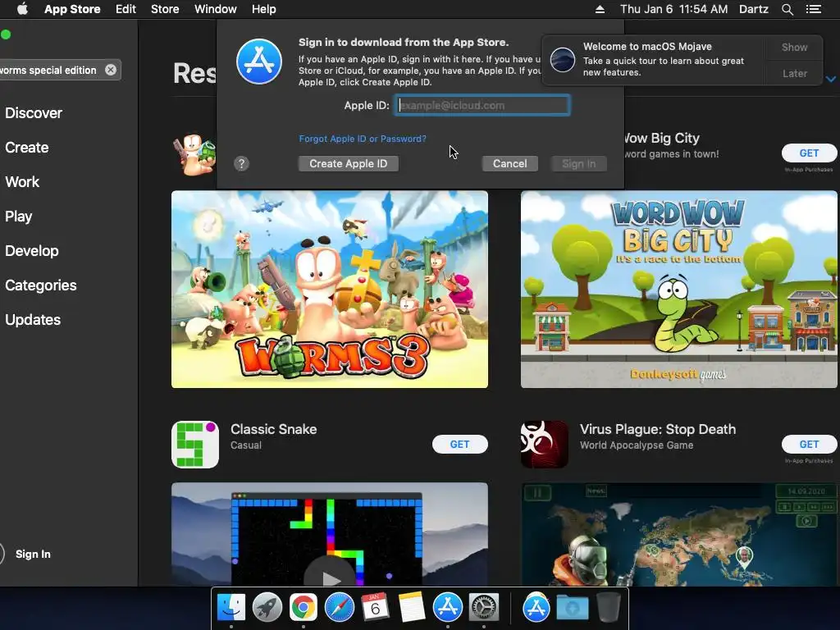This screenshot has width=840, height=630.
Task: Open the Trash in the Dock
Action: pos(609,608)
